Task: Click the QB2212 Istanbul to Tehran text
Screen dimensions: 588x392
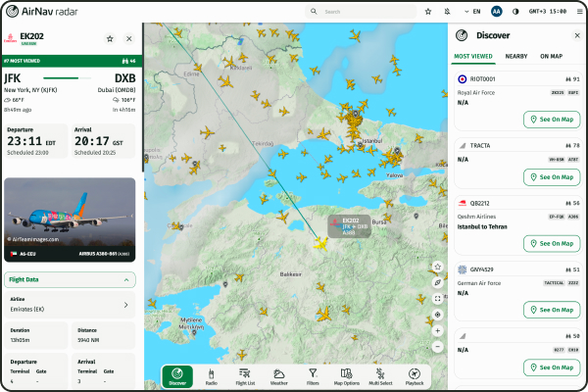Action: [x=482, y=227]
